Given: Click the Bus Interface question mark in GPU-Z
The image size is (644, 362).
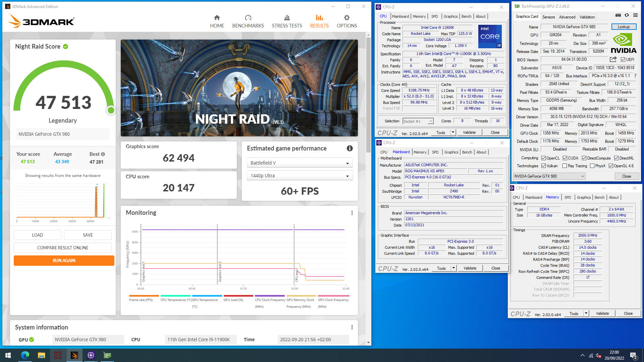Looking at the screenshot, I should [x=635, y=76].
